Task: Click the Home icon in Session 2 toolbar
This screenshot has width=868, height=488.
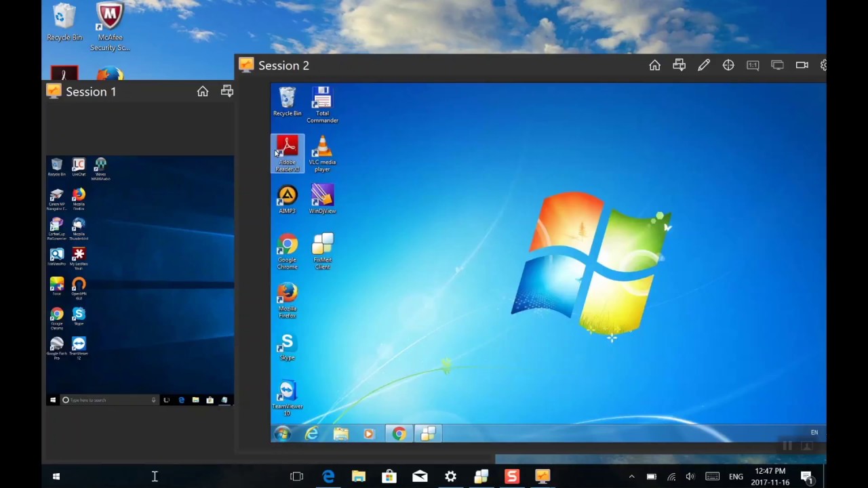Action: tap(654, 65)
